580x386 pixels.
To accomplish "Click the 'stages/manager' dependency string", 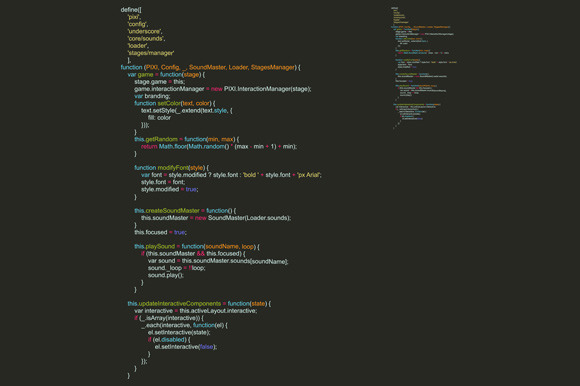I will [x=151, y=53].
